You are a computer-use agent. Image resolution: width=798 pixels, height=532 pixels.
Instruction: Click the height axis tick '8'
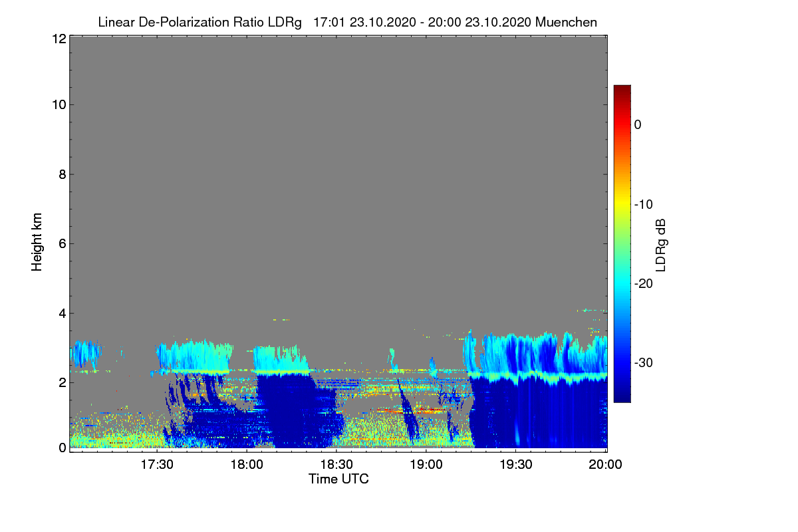pyautogui.click(x=61, y=174)
